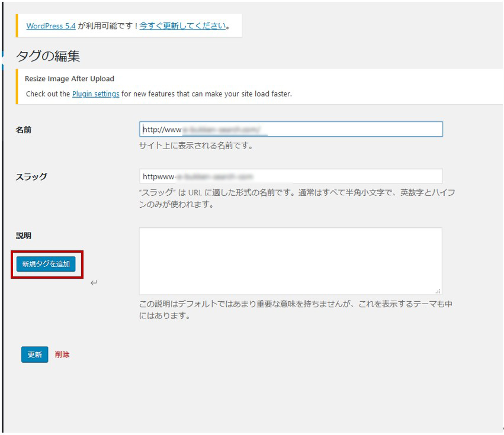Select the red 削除 link
This screenshot has width=504, height=435.
pos(62,355)
